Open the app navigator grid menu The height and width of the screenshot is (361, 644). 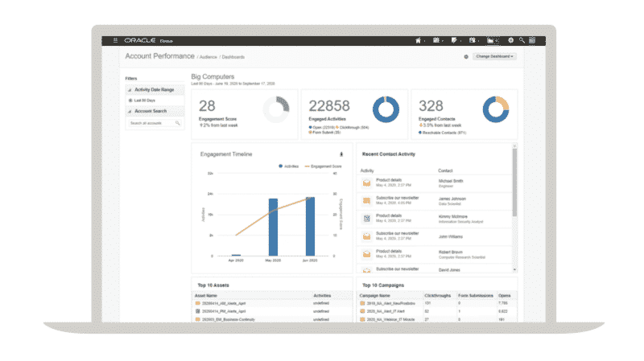115,39
